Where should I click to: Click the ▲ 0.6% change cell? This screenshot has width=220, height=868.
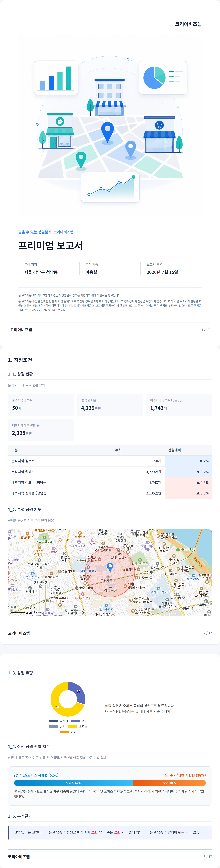pyautogui.click(x=188, y=483)
